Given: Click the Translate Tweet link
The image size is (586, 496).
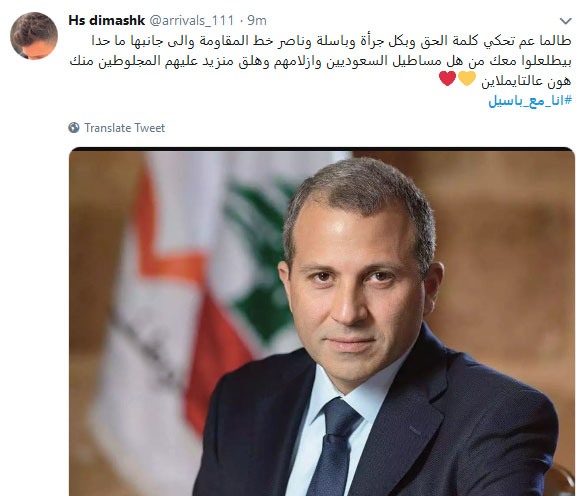Looking at the screenshot, I should [x=124, y=128].
